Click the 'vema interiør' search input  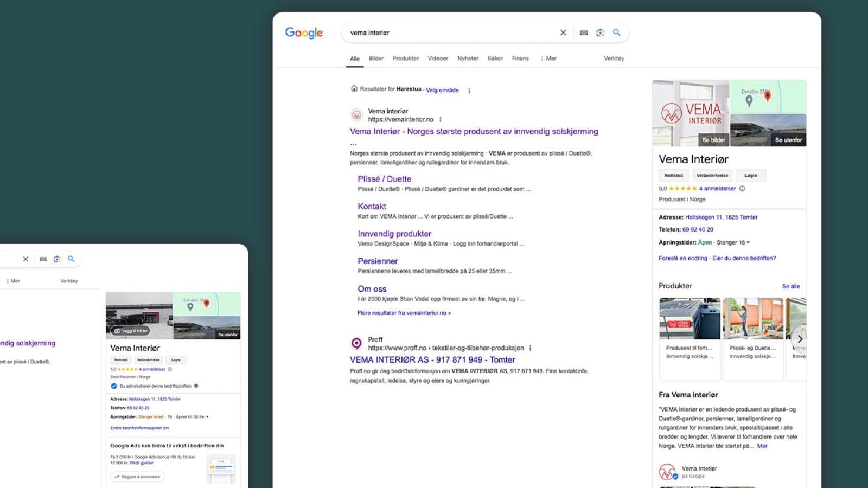[x=450, y=33]
